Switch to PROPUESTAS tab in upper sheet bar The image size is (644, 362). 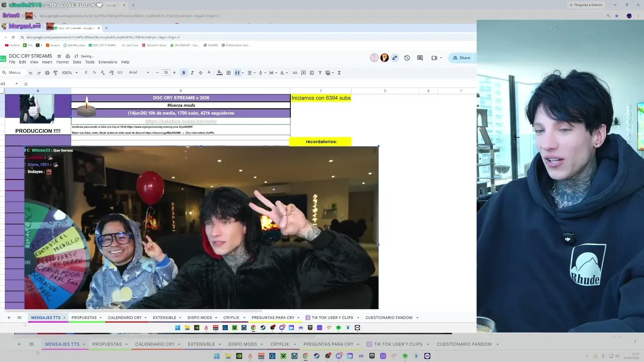click(84, 318)
